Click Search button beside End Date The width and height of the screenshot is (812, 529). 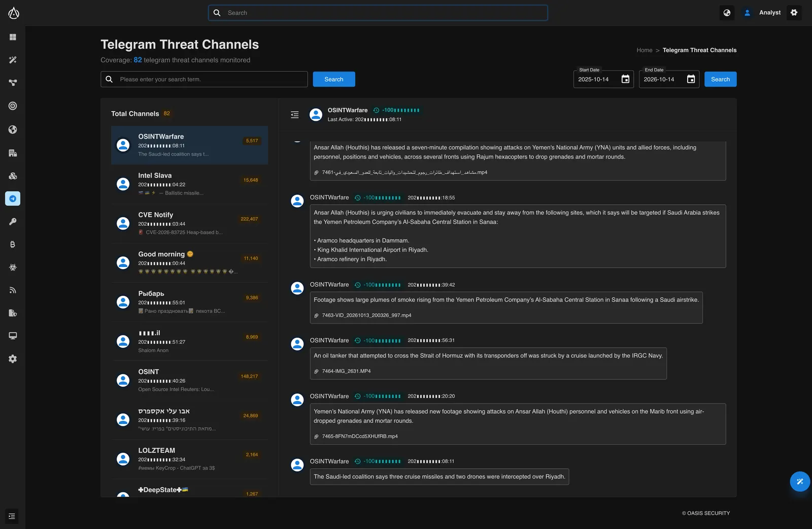(x=720, y=79)
